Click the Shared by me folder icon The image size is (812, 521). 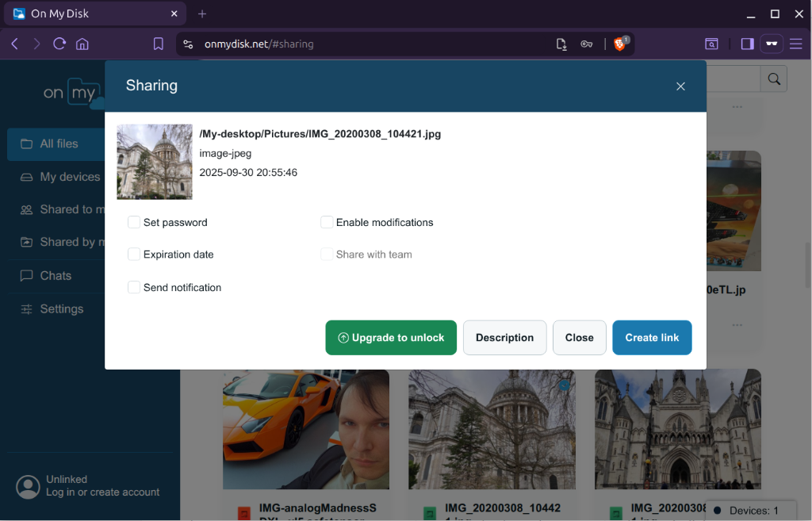[x=26, y=243]
